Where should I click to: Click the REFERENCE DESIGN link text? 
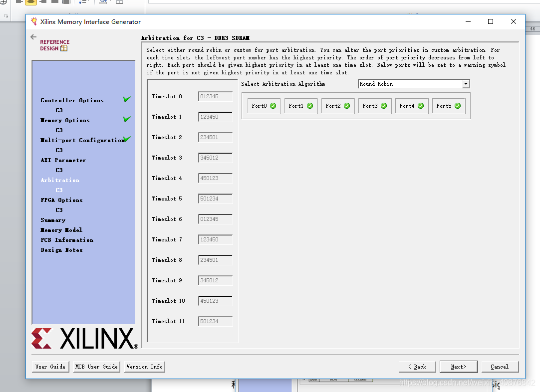click(x=55, y=45)
